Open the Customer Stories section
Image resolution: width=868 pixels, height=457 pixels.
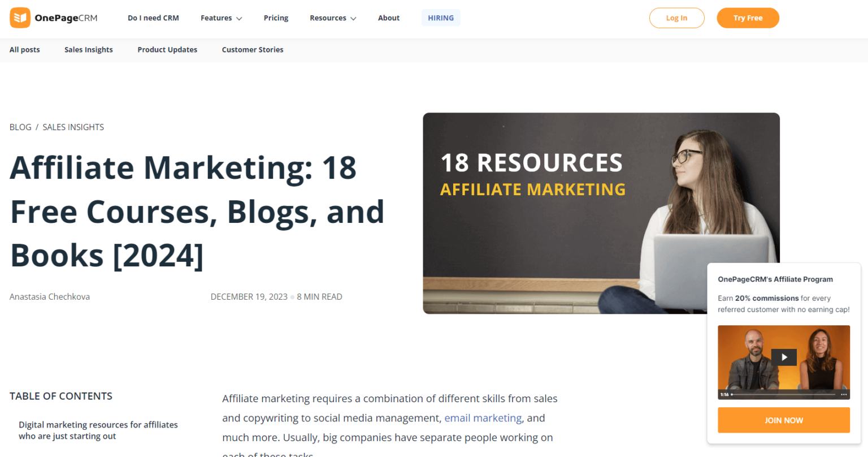(252, 50)
